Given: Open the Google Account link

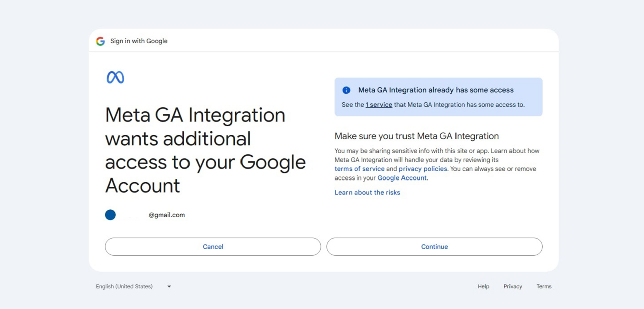Looking at the screenshot, I should pyautogui.click(x=402, y=178).
